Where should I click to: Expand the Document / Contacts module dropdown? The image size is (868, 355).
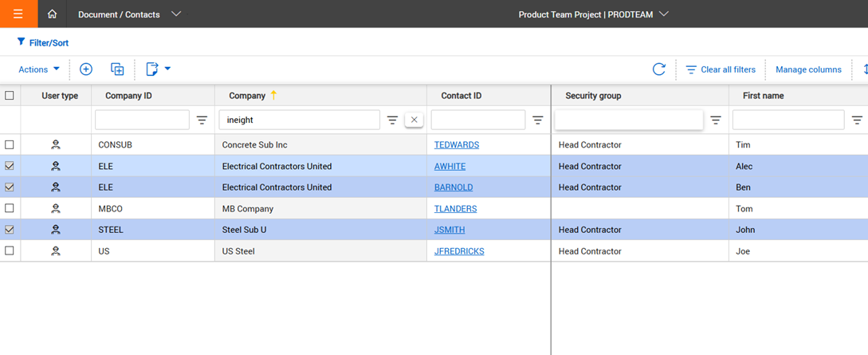point(176,14)
